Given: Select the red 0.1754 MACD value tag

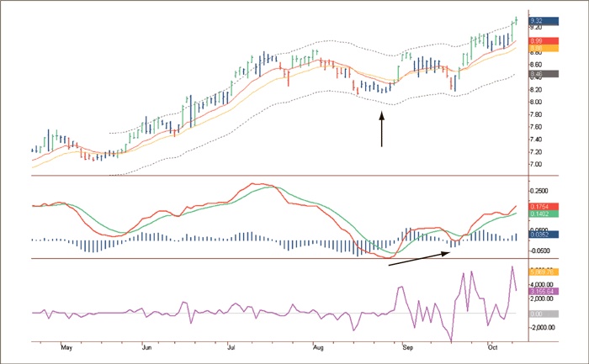Looking at the screenshot, I should [x=540, y=207].
